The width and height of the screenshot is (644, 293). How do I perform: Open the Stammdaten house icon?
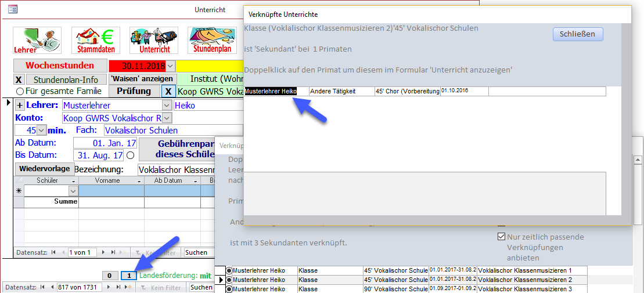[x=95, y=40]
